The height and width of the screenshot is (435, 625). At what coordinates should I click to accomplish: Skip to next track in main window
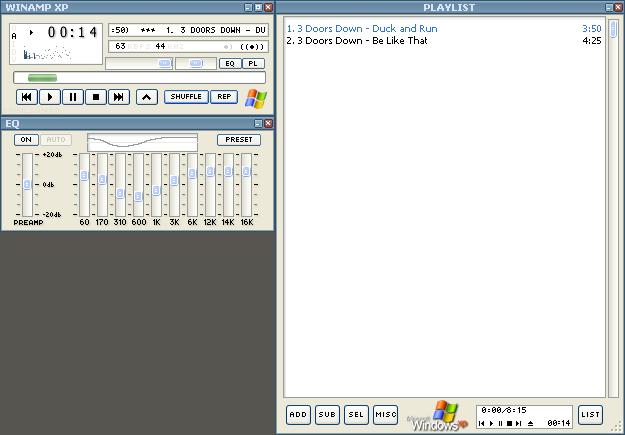pos(119,97)
